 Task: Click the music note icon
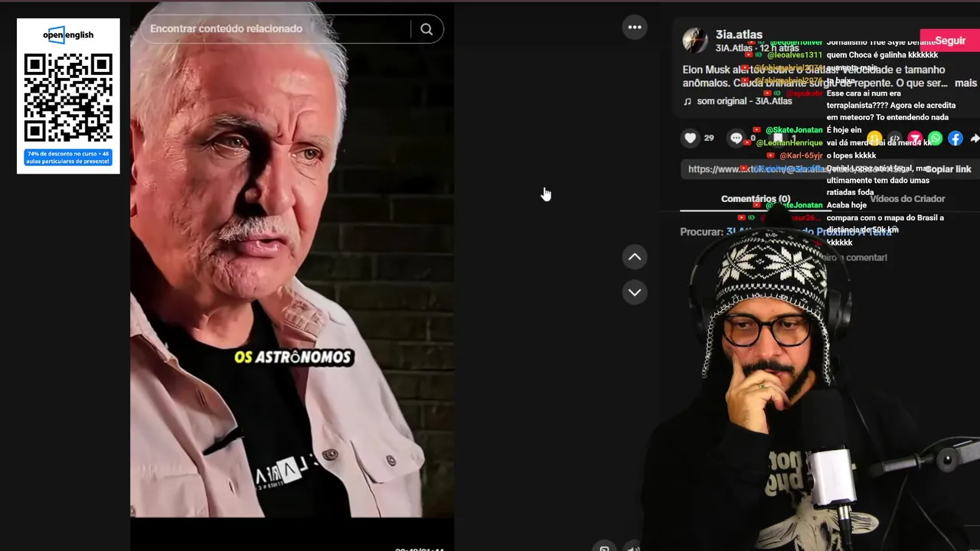coord(688,101)
